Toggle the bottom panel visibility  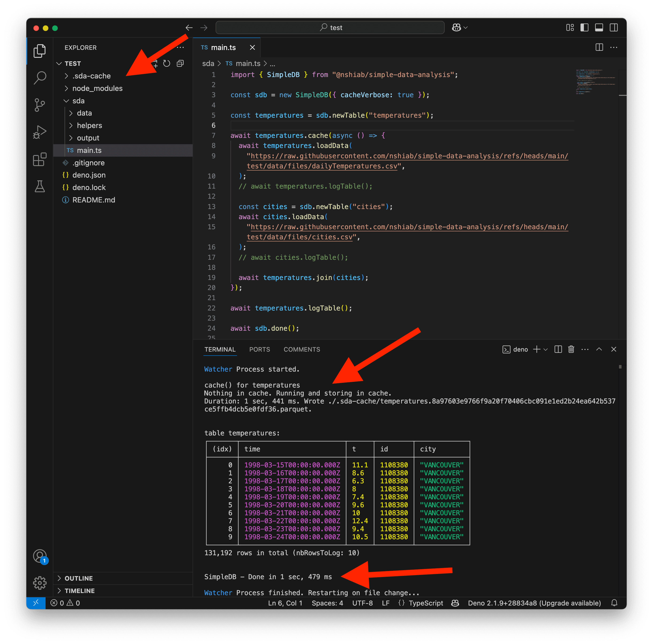tap(599, 28)
